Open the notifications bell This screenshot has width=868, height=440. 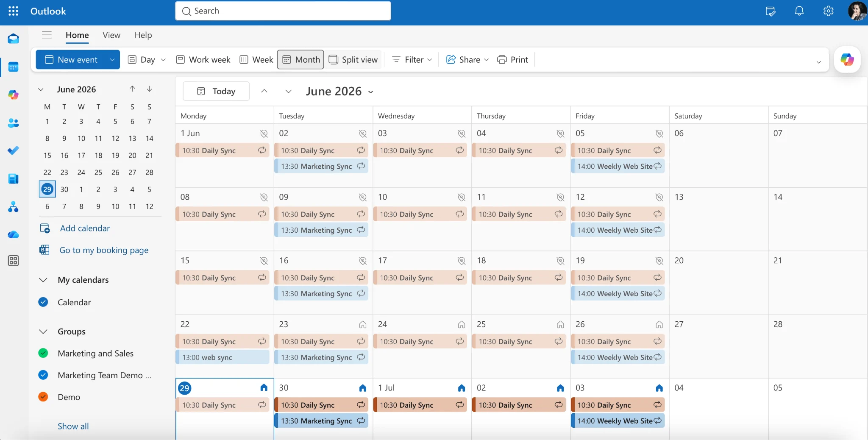click(799, 11)
